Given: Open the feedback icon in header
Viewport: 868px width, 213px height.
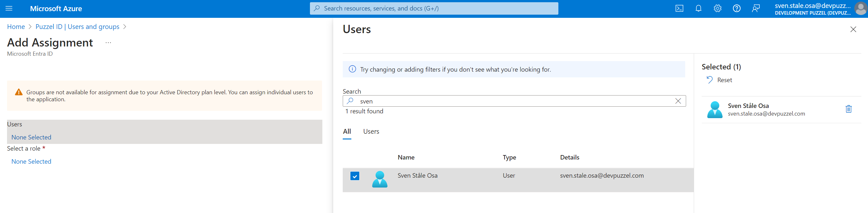Looking at the screenshot, I should point(756,8).
